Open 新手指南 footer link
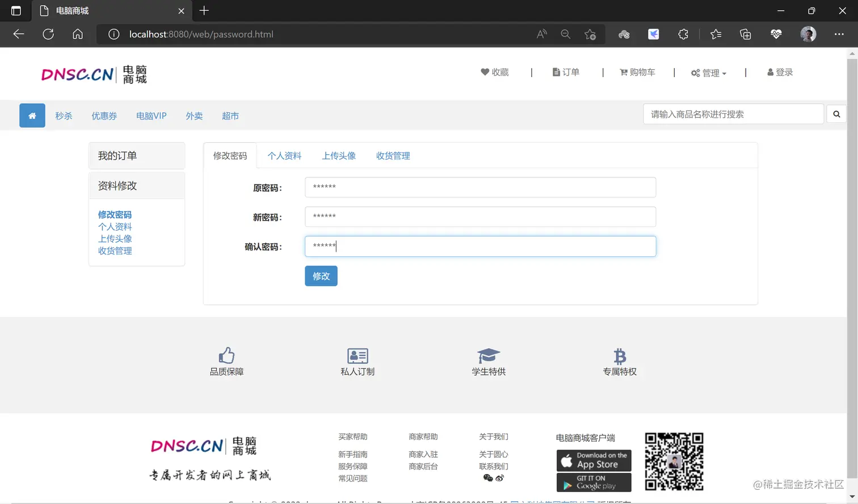 pyautogui.click(x=353, y=454)
